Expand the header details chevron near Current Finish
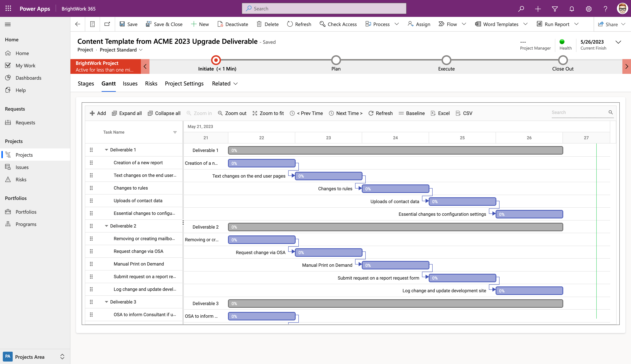 [618, 42]
